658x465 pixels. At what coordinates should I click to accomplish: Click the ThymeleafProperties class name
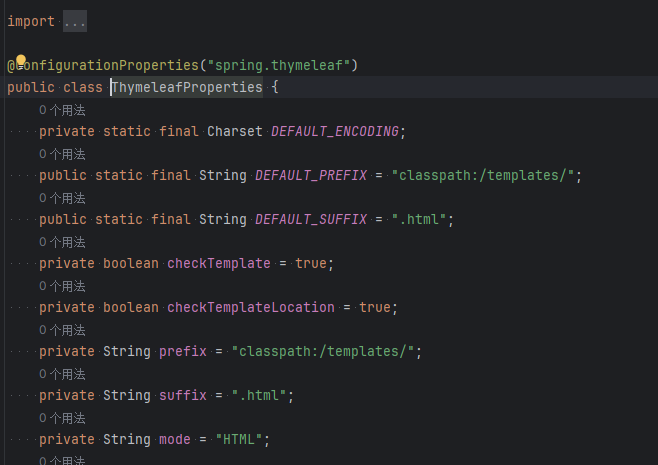coord(187,87)
